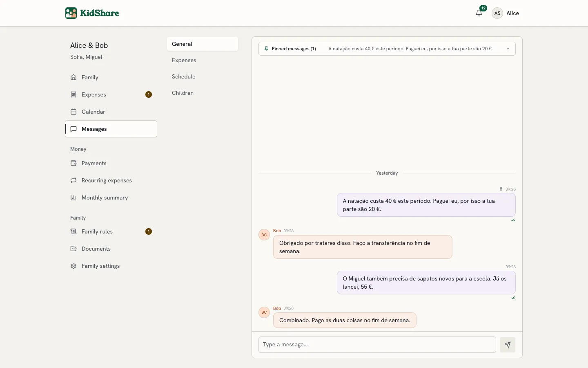The height and width of the screenshot is (368, 588).
Task: Click the Monthly summary chart icon
Action: (x=73, y=197)
